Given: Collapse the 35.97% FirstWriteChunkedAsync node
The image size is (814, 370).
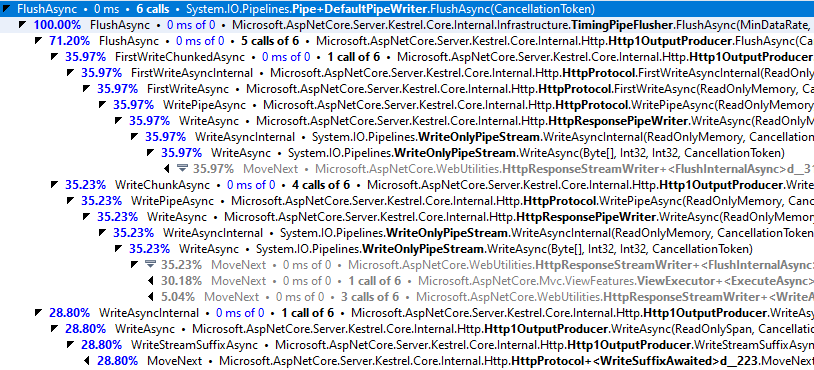Looking at the screenshot, I should point(54,57).
